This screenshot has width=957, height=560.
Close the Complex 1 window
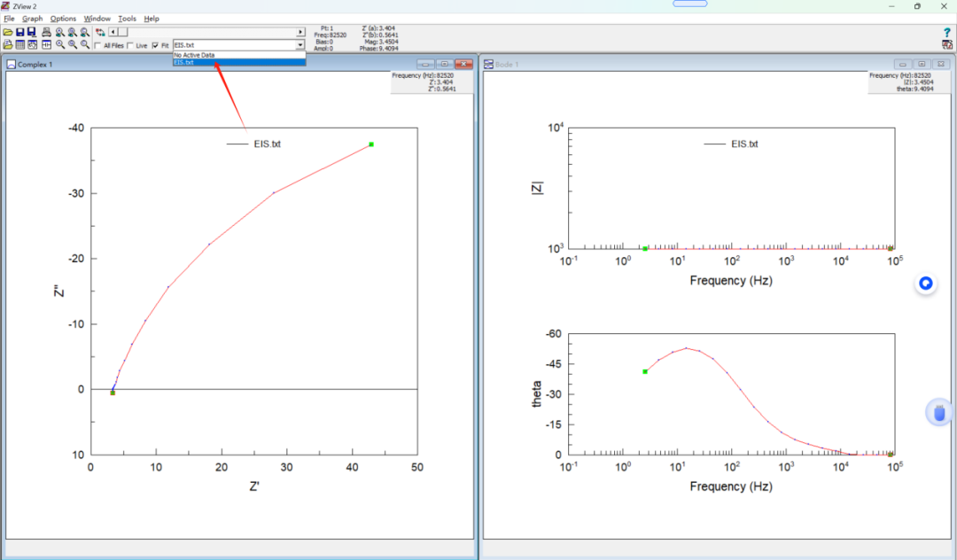pos(463,64)
